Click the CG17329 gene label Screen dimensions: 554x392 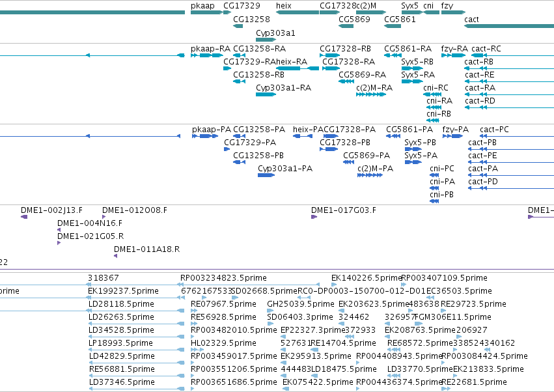pyautogui.click(x=242, y=6)
